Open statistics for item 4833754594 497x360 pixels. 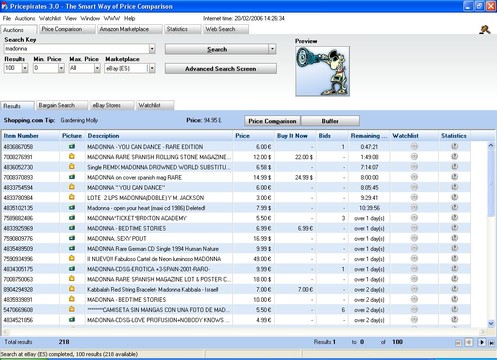pyautogui.click(x=454, y=187)
